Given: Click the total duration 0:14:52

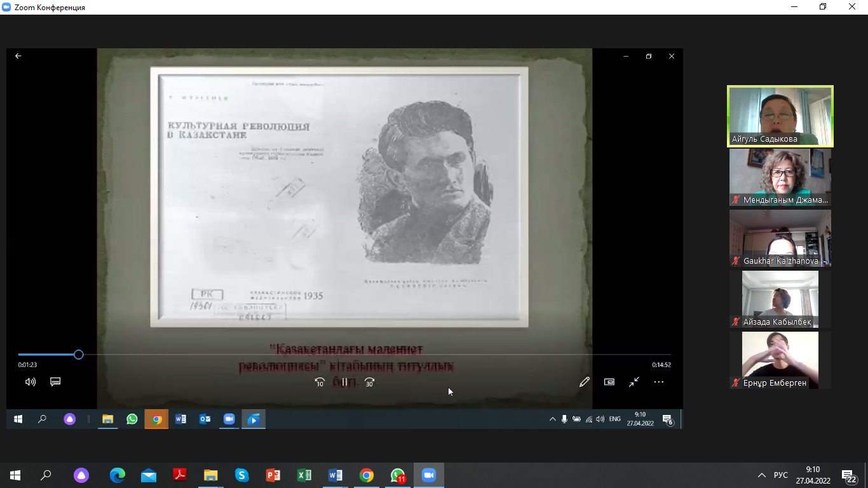Looking at the screenshot, I should (661, 365).
